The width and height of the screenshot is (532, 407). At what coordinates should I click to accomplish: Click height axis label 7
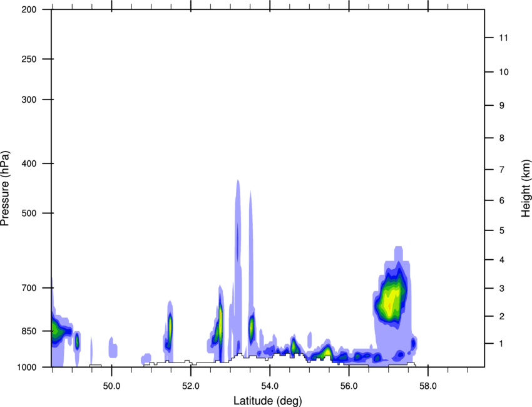click(502, 170)
